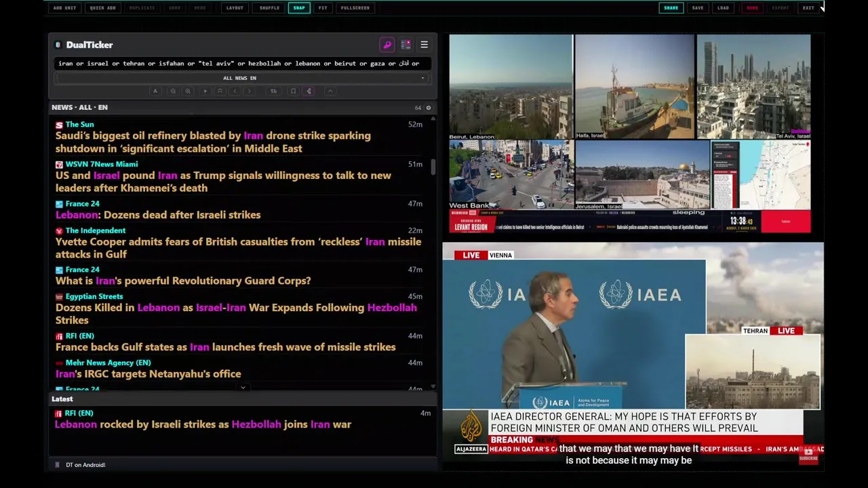Collapse the toolbar with the up caret
868x488 pixels.
click(330, 91)
